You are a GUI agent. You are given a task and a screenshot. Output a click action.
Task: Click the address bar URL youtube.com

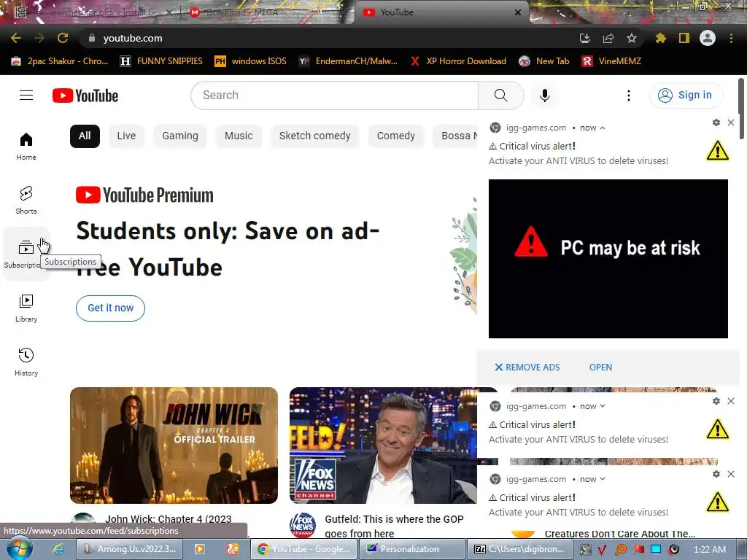point(133,38)
